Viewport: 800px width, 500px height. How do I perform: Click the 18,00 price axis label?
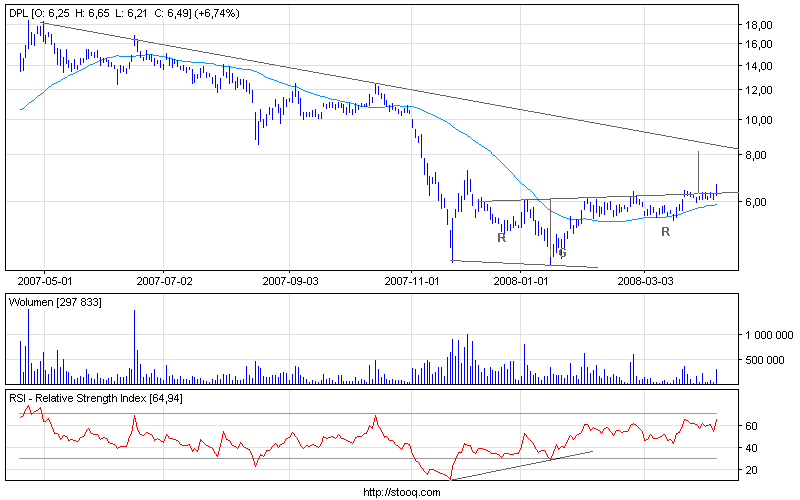(759, 25)
